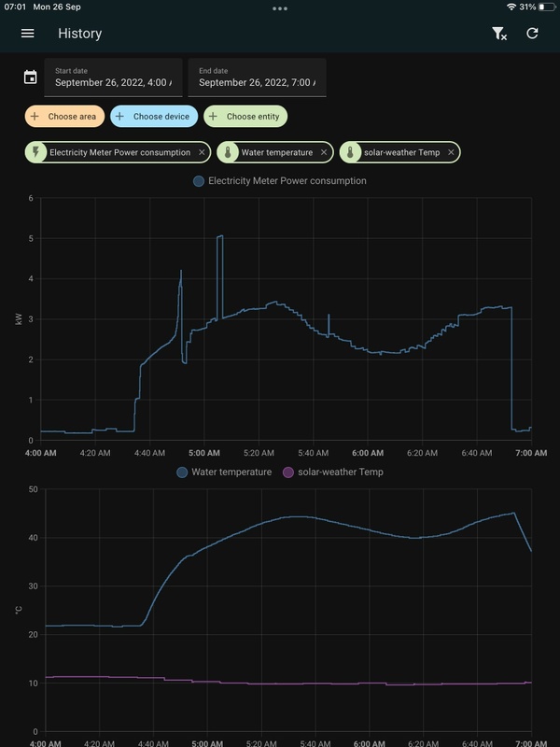The width and height of the screenshot is (560, 747).
Task: Click the lightning bolt icon on electricity chip
Action: pos(35,152)
